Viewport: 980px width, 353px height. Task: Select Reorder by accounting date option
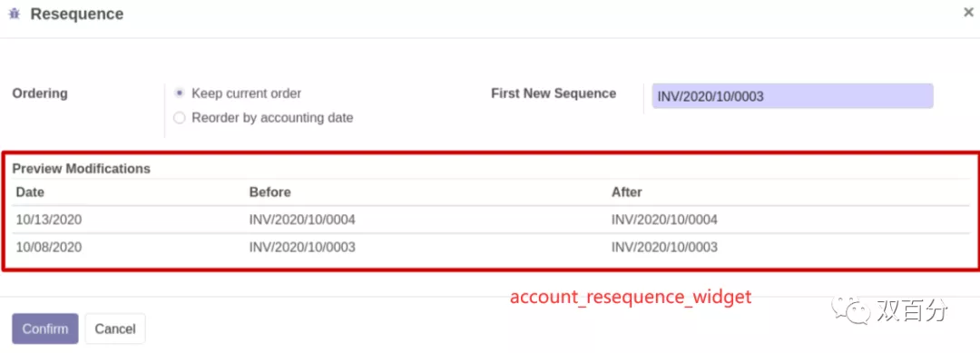pyautogui.click(x=180, y=117)
